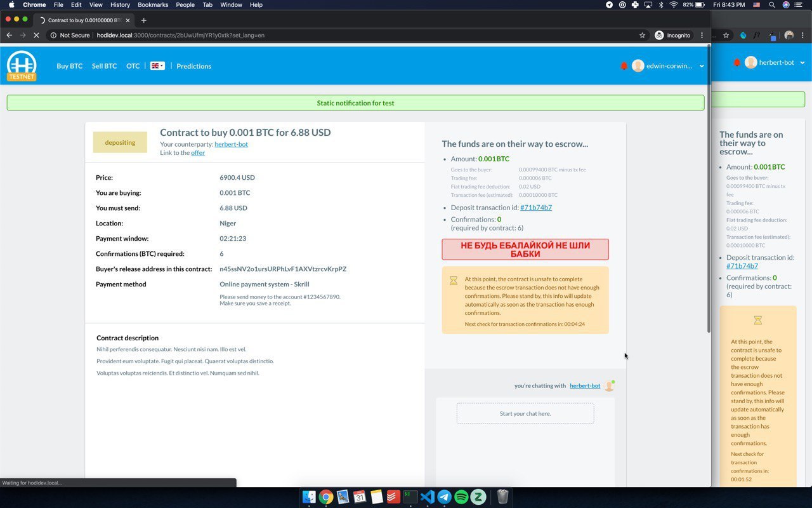Open the Bookmarks menu
This screenshot has height=508, width=812.
[153, 4]
